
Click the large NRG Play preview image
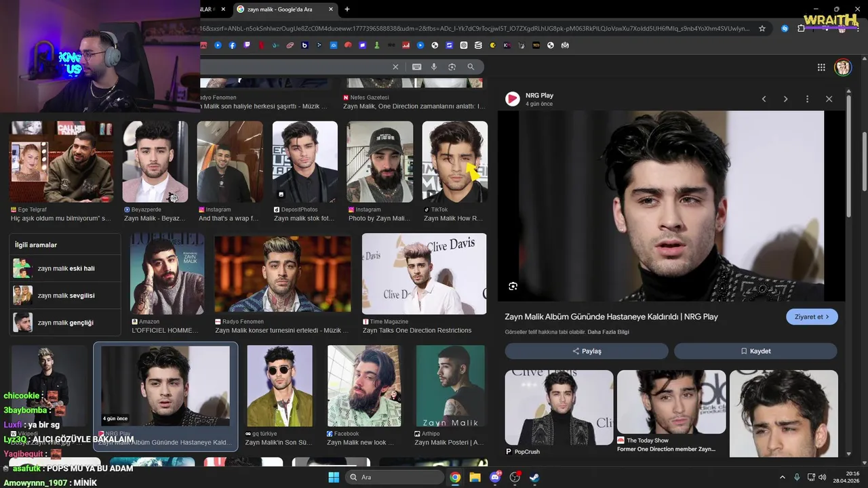click(x=671, y=206)
